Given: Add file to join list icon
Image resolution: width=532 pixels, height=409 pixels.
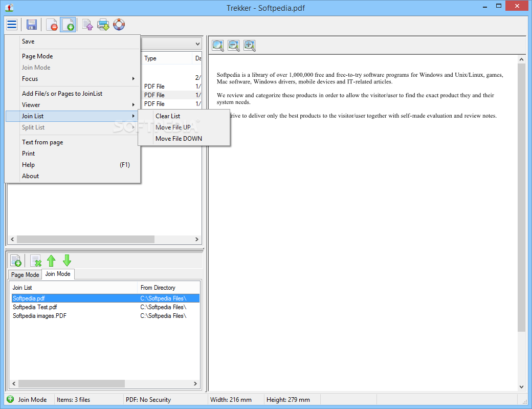Looking at the screenshot, I should pyautogui.click(x=16, y=261).
